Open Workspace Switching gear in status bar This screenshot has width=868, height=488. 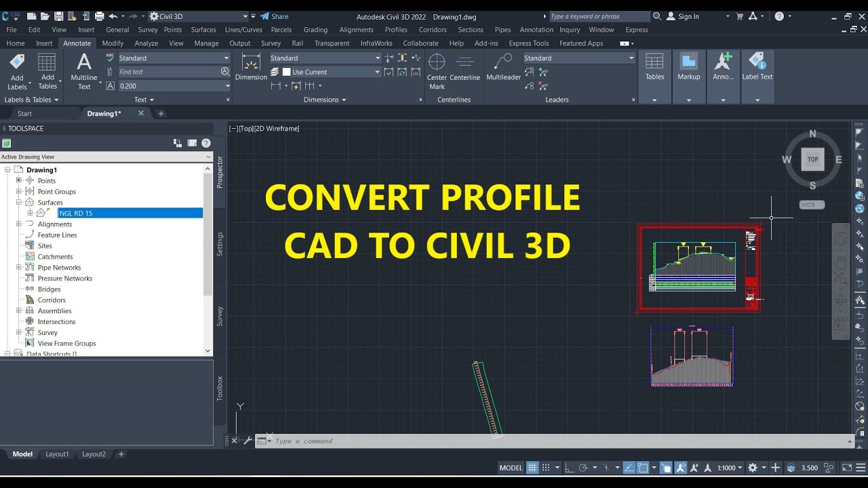[752, 468]
